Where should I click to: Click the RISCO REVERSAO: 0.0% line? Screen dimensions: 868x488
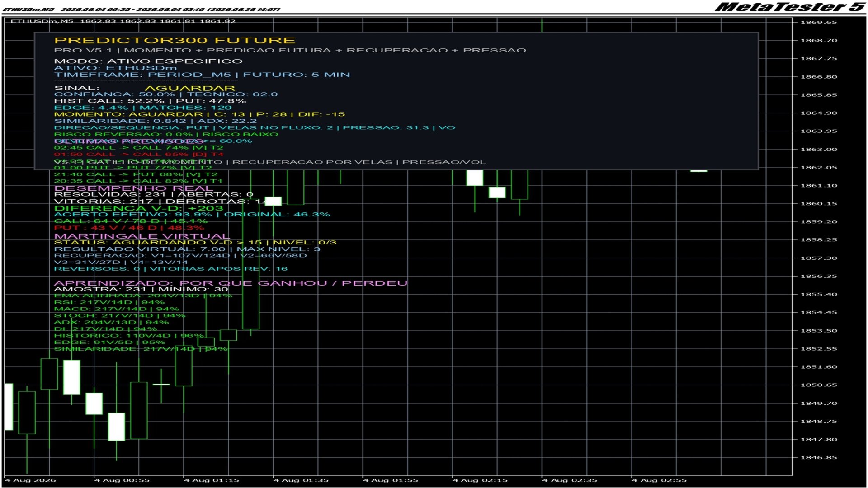(166, 134)
